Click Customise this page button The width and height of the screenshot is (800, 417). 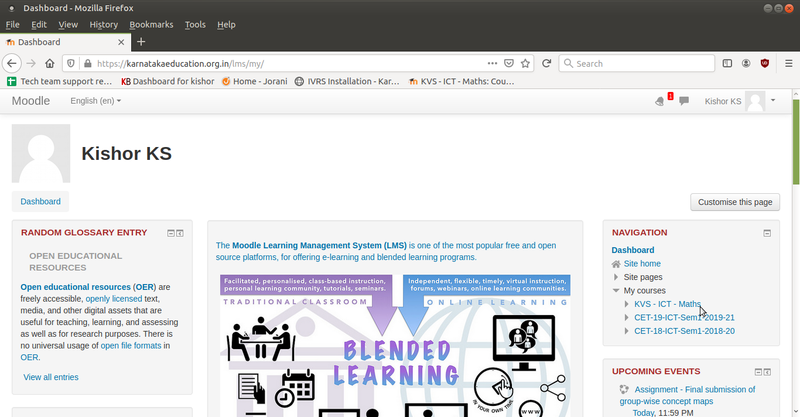[735, 202]
